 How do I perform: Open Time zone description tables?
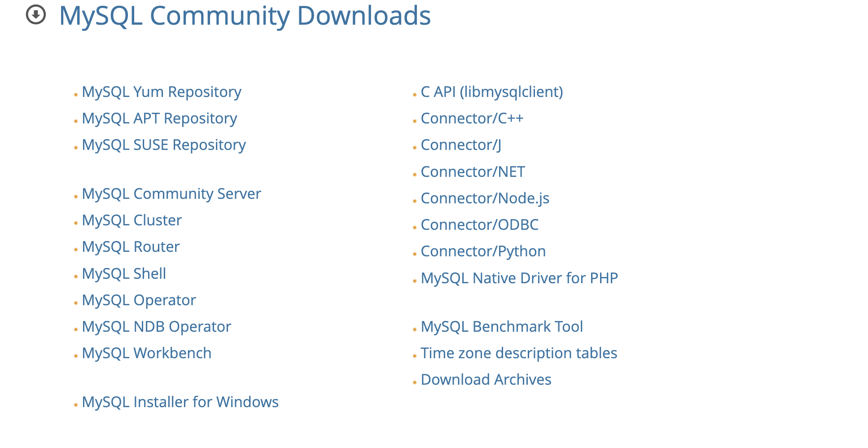tap(519, 353)
